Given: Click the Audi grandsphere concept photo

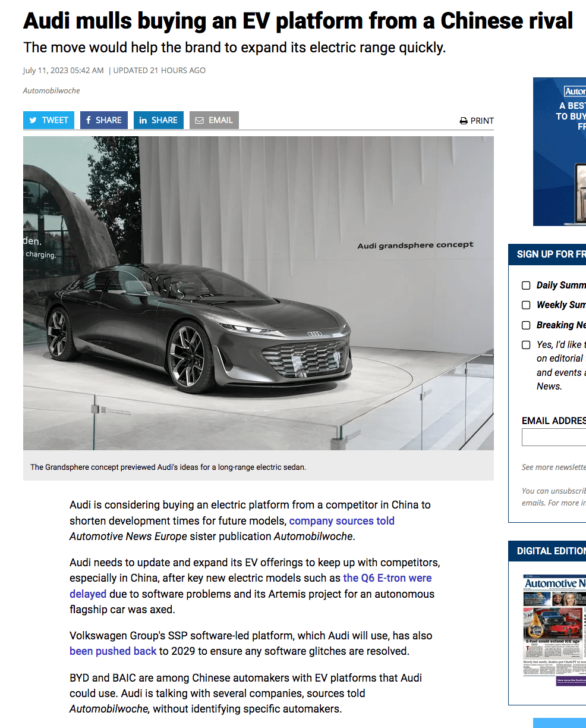Looking at the screenshot, I should point(259,293).
